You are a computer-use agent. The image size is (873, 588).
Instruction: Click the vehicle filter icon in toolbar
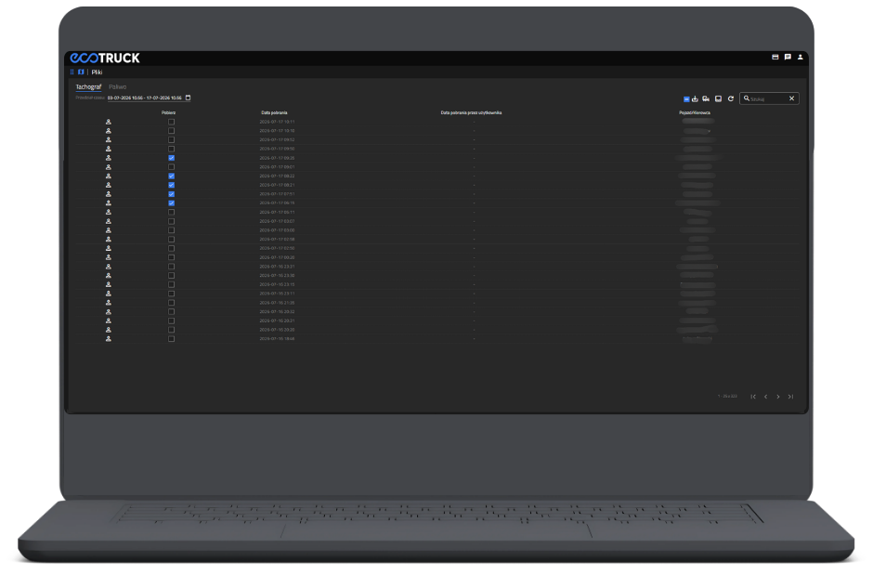706,98
